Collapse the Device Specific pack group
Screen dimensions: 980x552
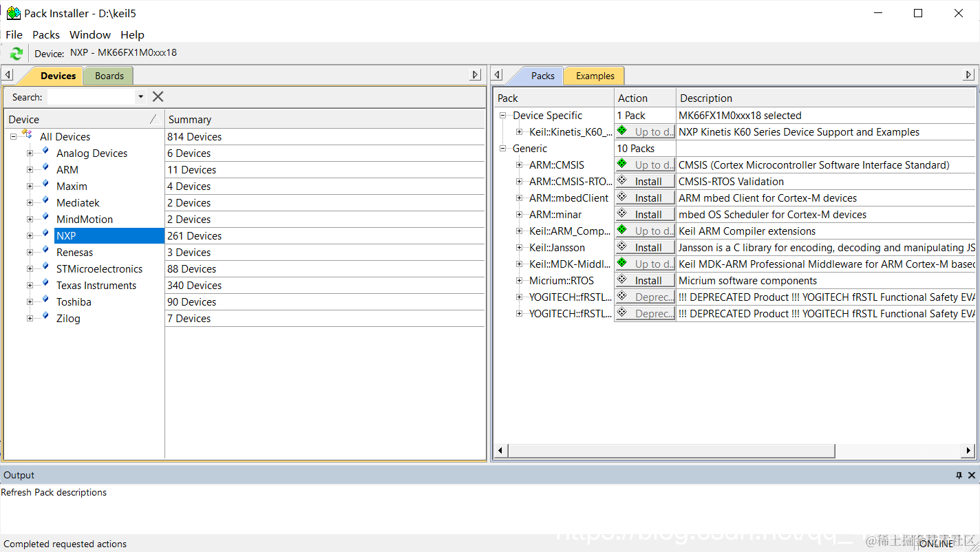[x=502, y=116]
